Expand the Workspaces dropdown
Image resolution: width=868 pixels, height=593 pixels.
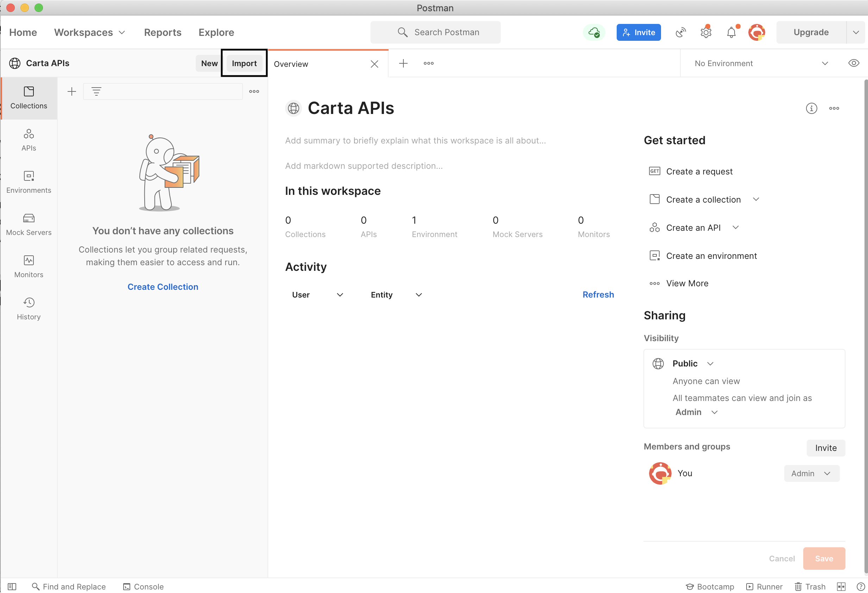[90, 32]
